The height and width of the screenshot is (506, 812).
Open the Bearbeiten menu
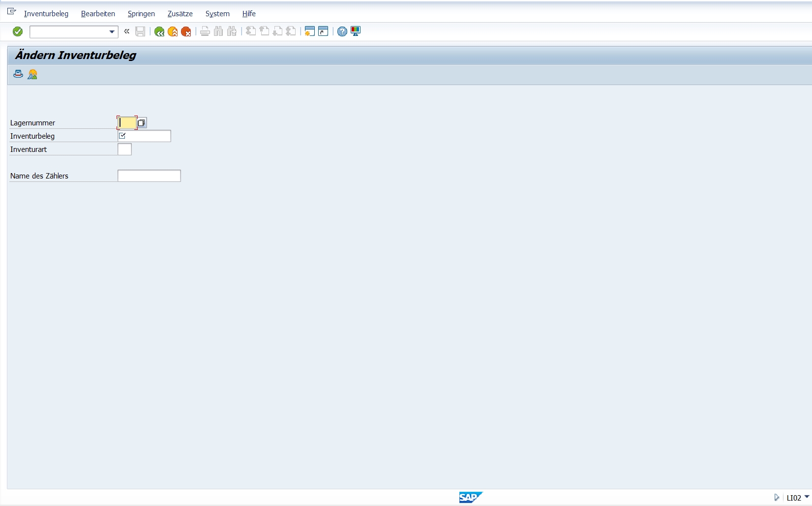pos(98,14)
